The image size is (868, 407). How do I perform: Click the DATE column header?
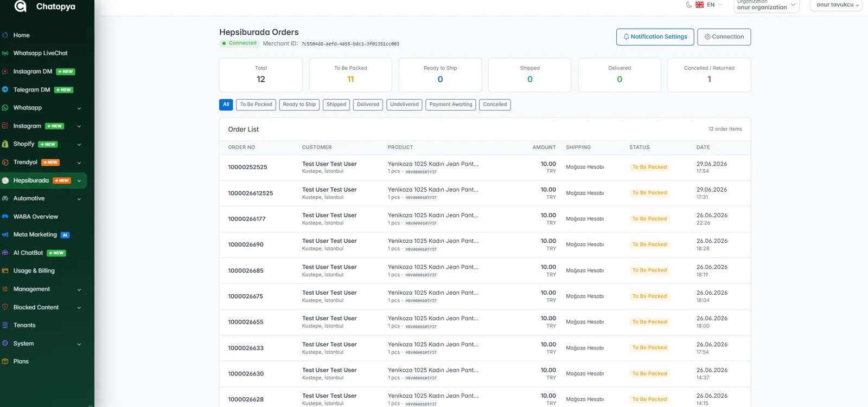[703, 147]
